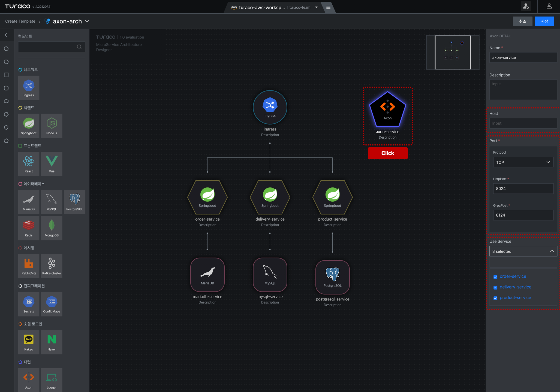The image size is (560, 392).
Task: Toggle the product-service checkbox
Action: click(495, 298)
